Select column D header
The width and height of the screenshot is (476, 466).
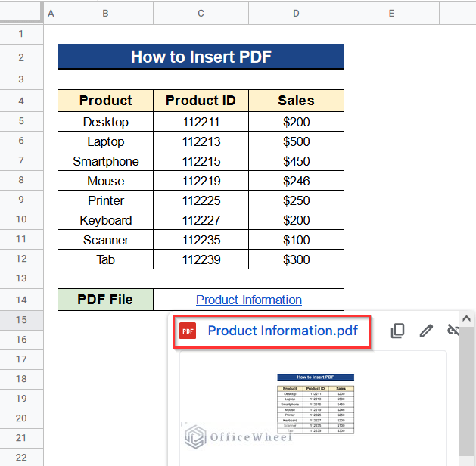pos(297,14)
